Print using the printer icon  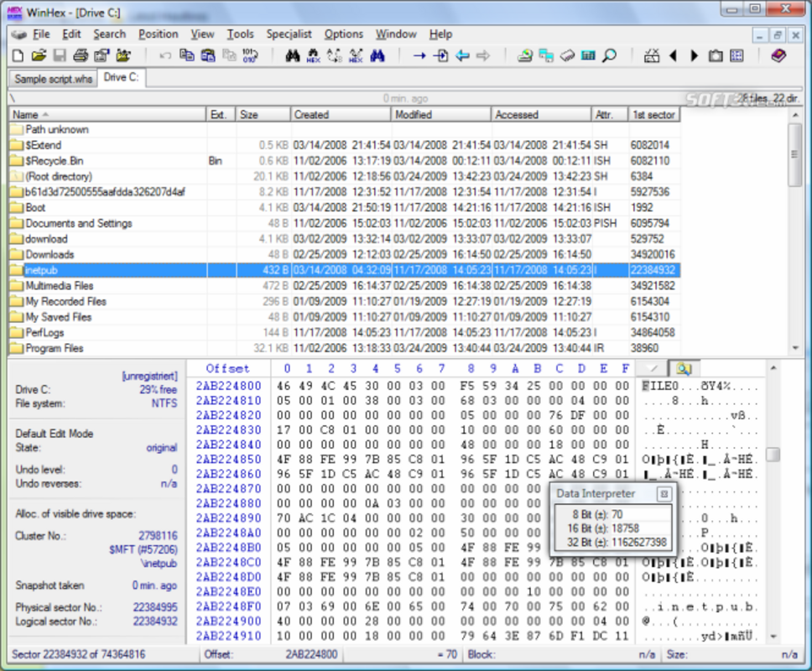pos(80,55)
